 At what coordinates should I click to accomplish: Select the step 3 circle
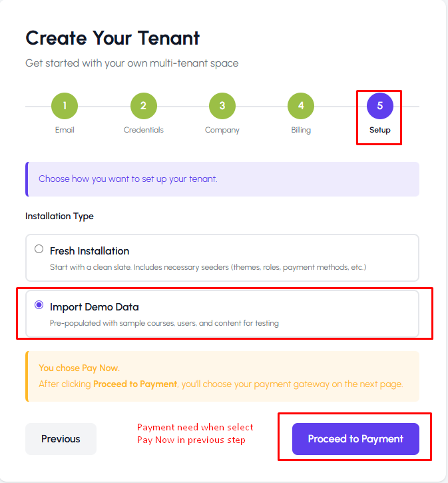click(x=222, y=106)
